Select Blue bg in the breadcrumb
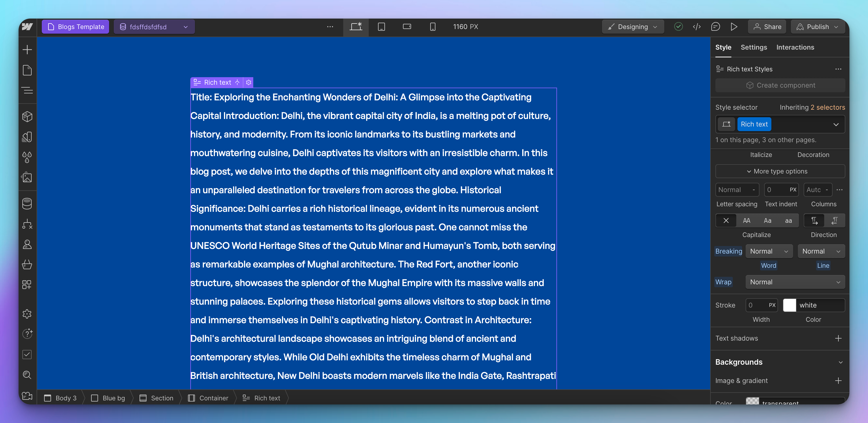 (108, 398)
